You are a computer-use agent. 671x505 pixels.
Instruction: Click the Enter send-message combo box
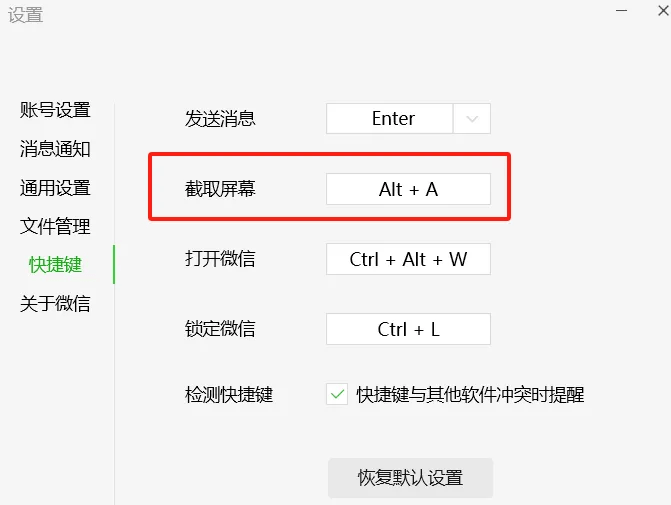tap(392, 118)
